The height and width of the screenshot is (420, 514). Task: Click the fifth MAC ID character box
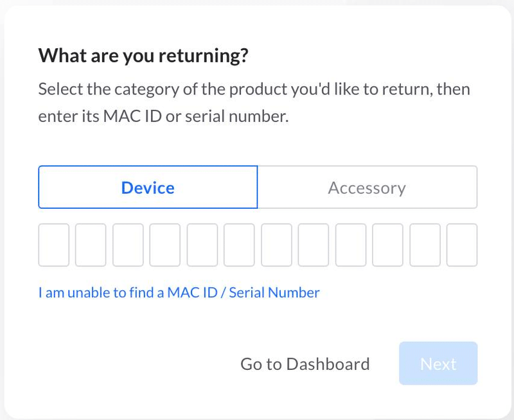(x=202, y=245)
